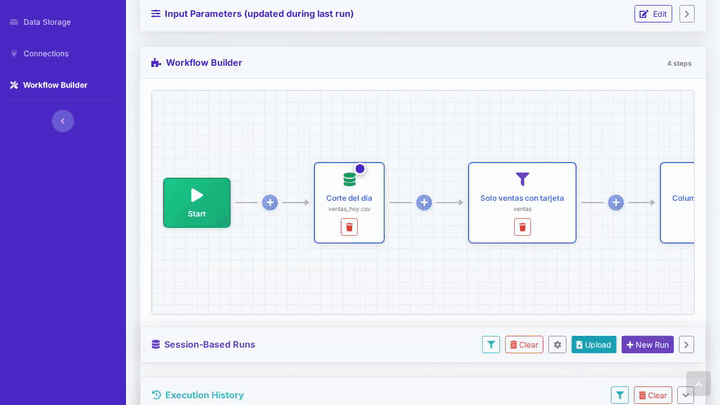Filter the Execution History list
The width and height of the screenshot is (720, 405).
pos(620,395)
